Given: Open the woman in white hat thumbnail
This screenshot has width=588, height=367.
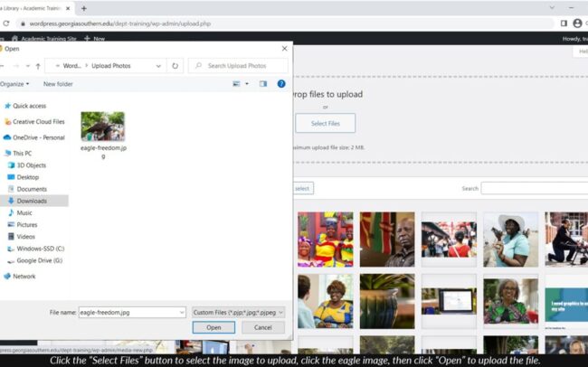Looking at the screenshot, I should coord(511,240).
